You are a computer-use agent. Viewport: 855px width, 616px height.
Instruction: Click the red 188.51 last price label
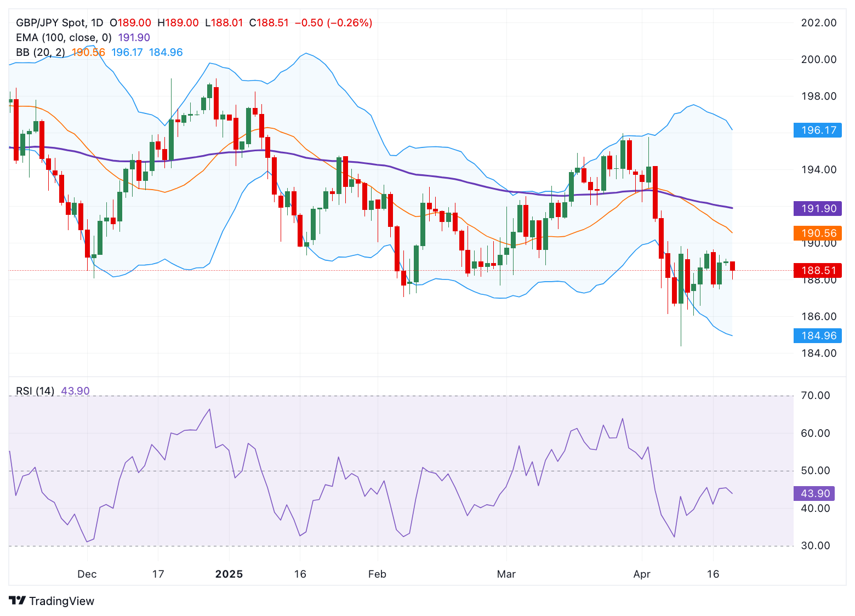pyautogui.click(x=817, y=270)
